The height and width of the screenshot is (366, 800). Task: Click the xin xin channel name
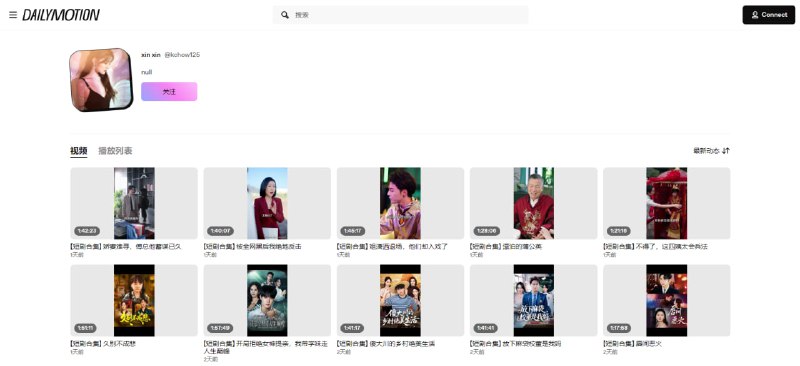point(151,55)
